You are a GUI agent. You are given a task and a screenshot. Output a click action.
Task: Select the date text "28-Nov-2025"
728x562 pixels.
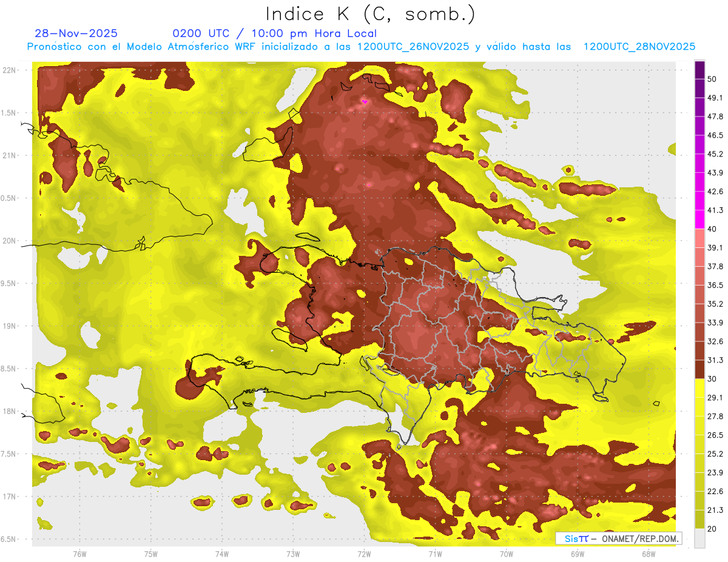point(76,33)
